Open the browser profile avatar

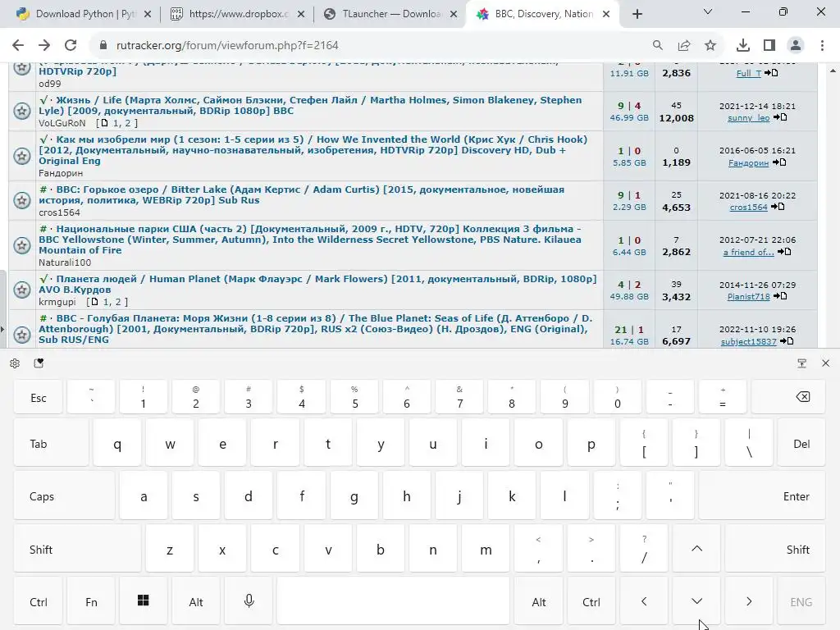click(x=796, y=46)
